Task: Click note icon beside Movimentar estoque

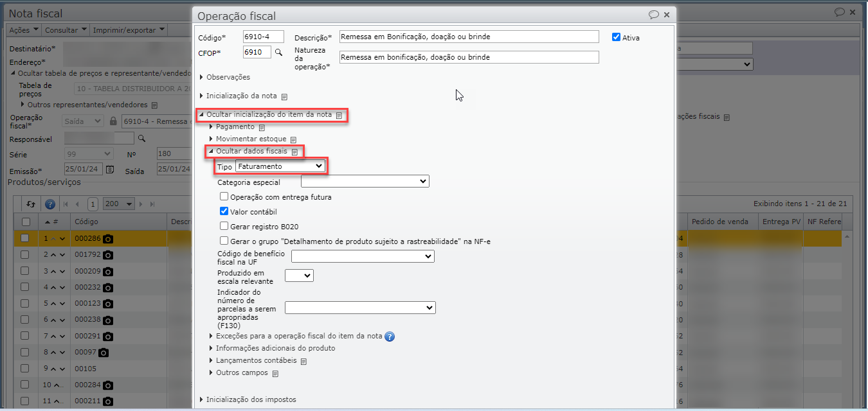Action: point(293,139)
